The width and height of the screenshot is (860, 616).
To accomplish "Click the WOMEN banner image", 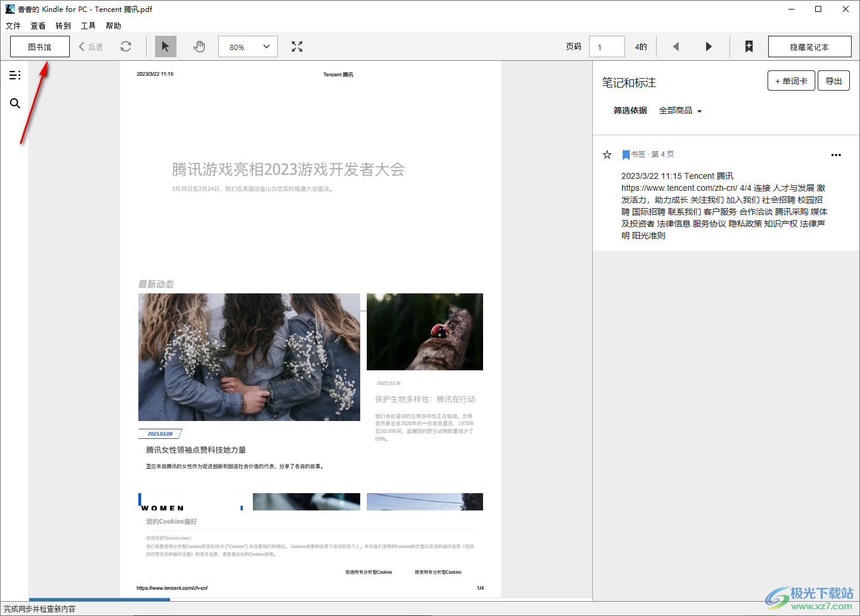I will coord(191,502).
